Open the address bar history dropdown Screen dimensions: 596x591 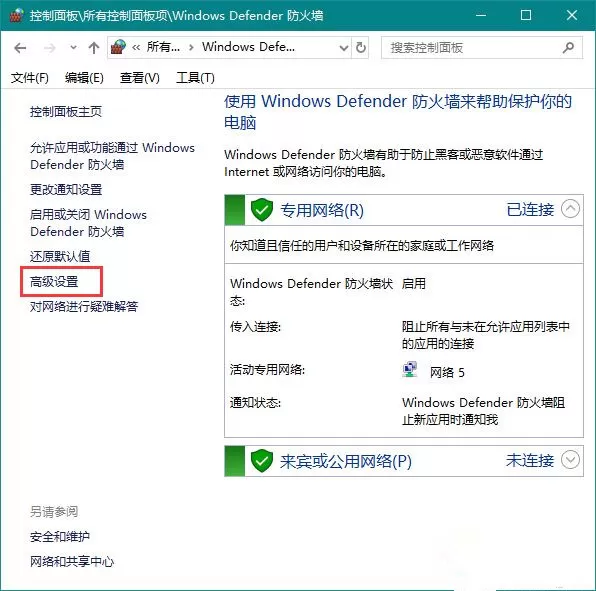pyautogui.click(x=344, y=48)
